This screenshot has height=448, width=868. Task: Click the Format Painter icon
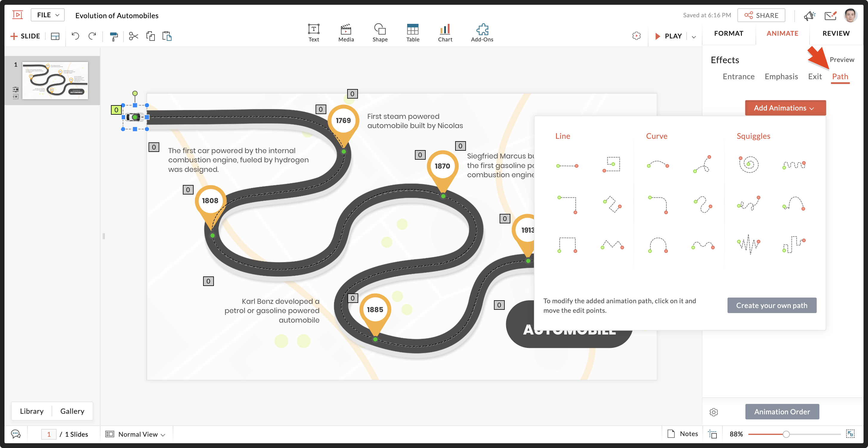coord(114,36)
